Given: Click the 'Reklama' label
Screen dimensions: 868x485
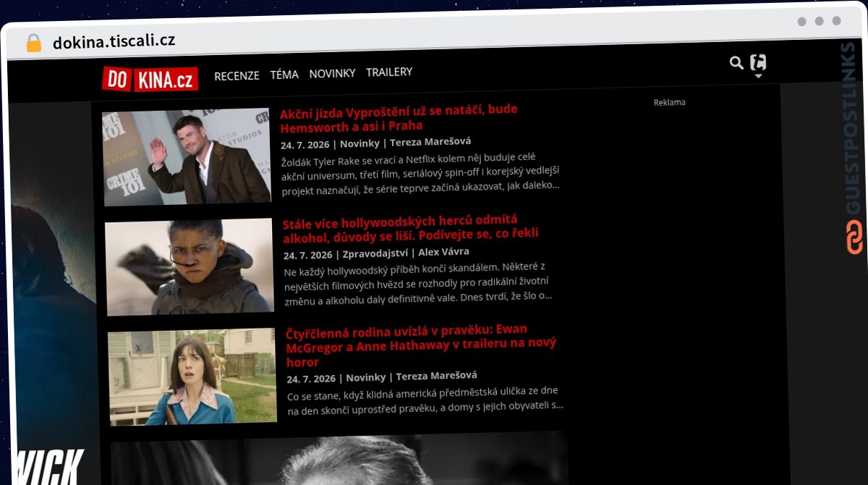Looking at the screenshot, I should [x=669, y=102].
